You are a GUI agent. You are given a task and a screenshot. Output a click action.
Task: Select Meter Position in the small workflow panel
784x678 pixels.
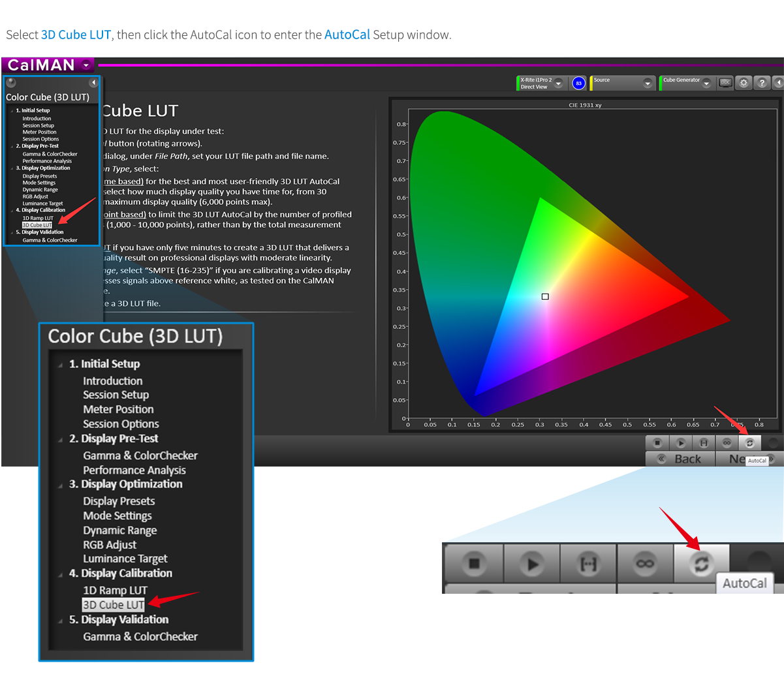pos(39,132)
